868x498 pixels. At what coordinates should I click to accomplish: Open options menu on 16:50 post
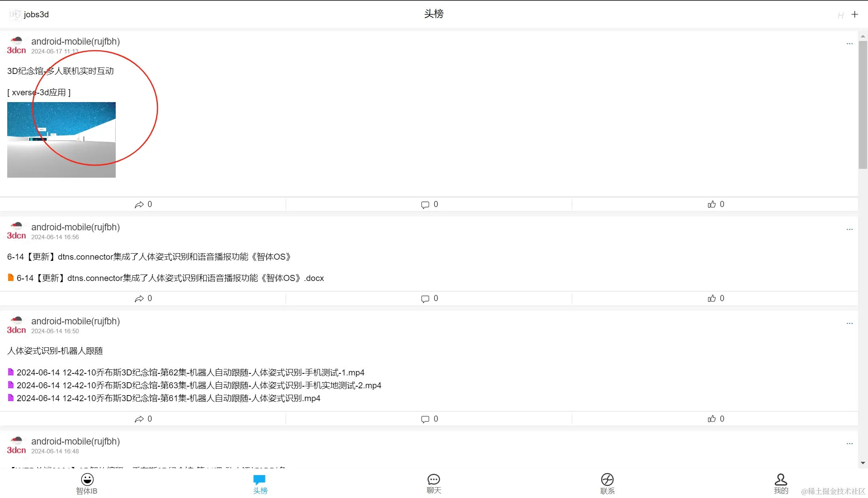click(x=849, y=323)
